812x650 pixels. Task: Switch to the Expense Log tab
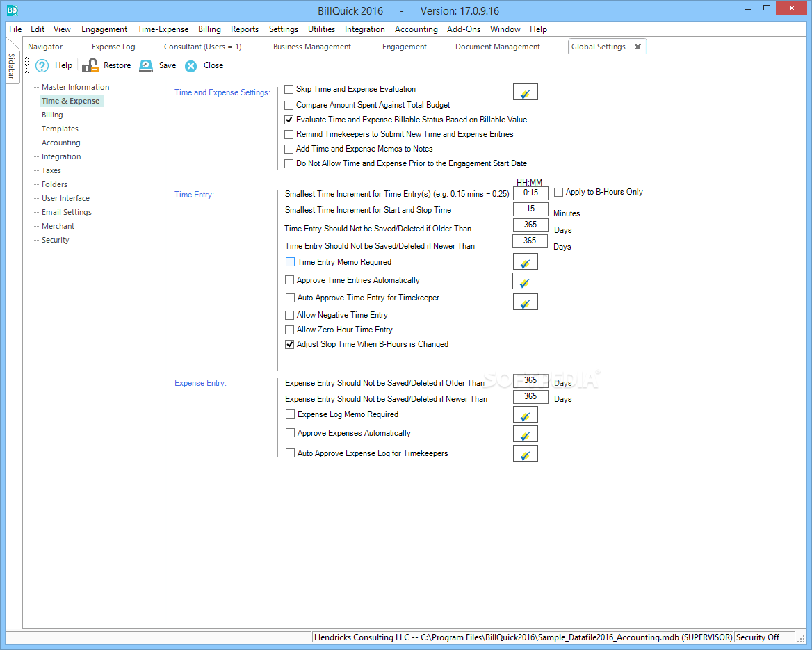113,47
